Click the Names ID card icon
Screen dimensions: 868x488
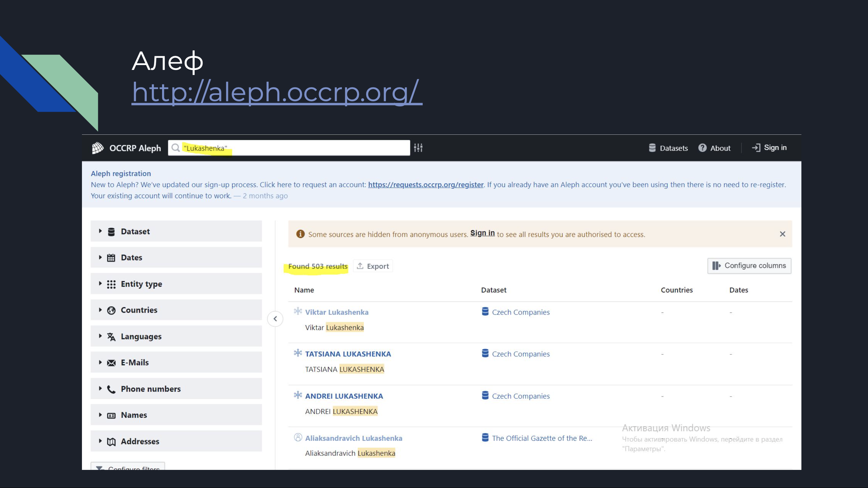coord(111,416)
